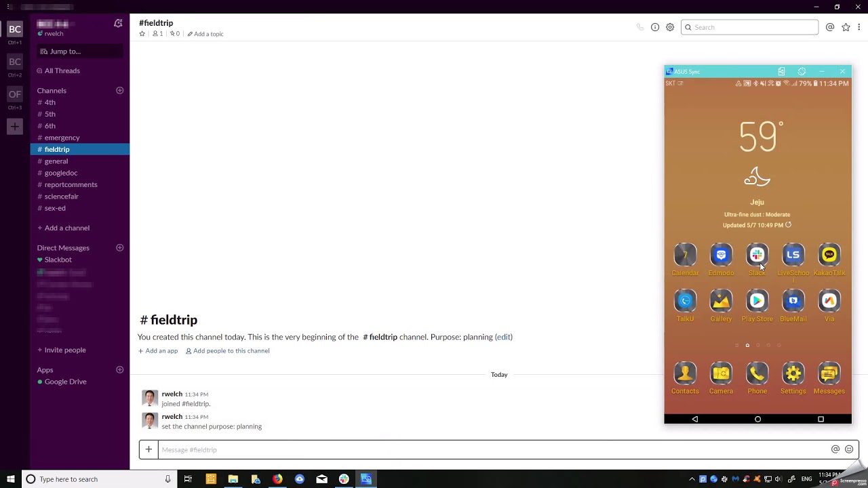The image size is (868, 488).
Task: Show starred items in the top bar
Action: pyautogui.click(x=846, y=27)
